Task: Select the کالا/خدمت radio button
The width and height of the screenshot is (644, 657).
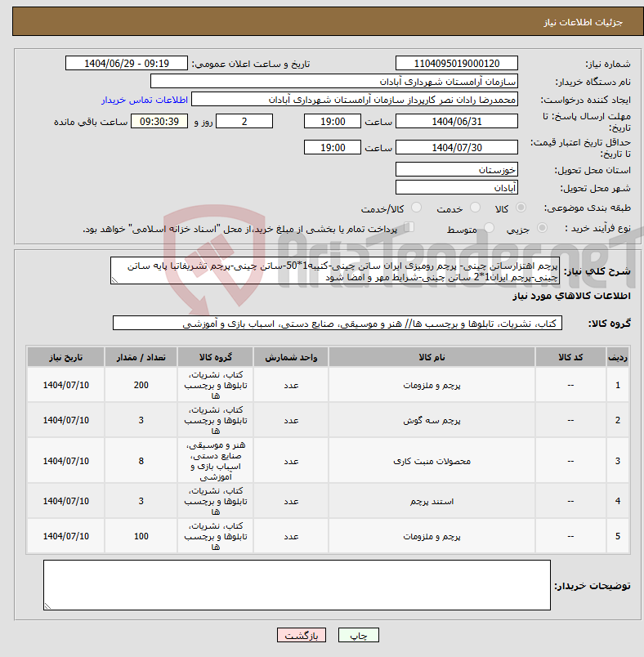Action: [417, 208]
